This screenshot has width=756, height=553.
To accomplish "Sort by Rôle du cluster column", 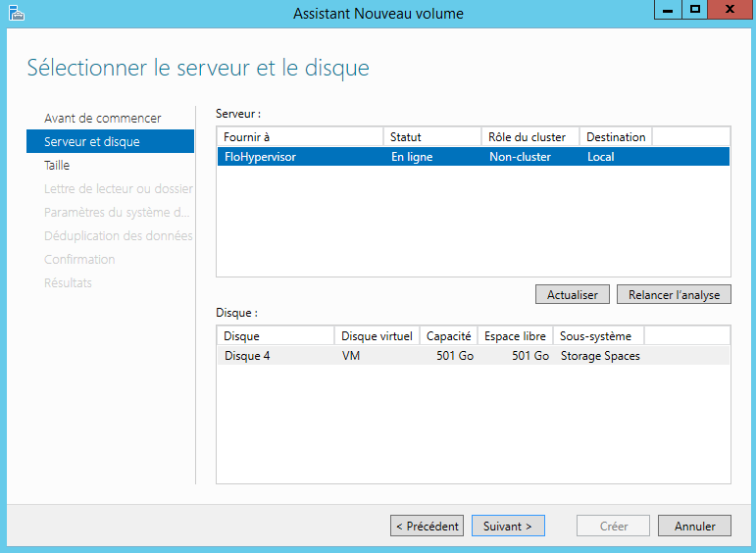I will point(529,137).
